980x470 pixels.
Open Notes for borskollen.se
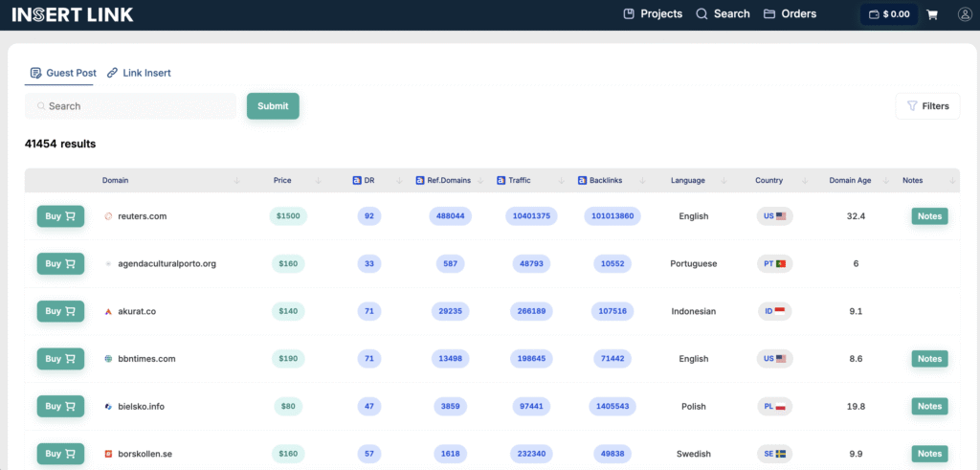tap(929, 454)
